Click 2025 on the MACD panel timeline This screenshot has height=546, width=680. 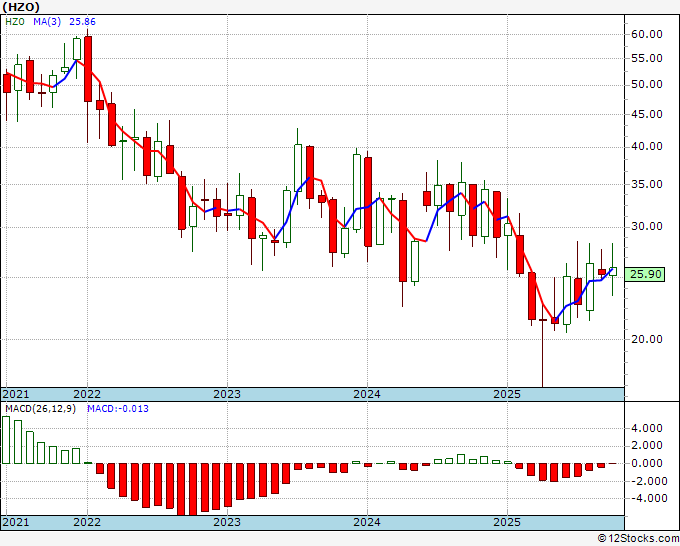(507, 522)
